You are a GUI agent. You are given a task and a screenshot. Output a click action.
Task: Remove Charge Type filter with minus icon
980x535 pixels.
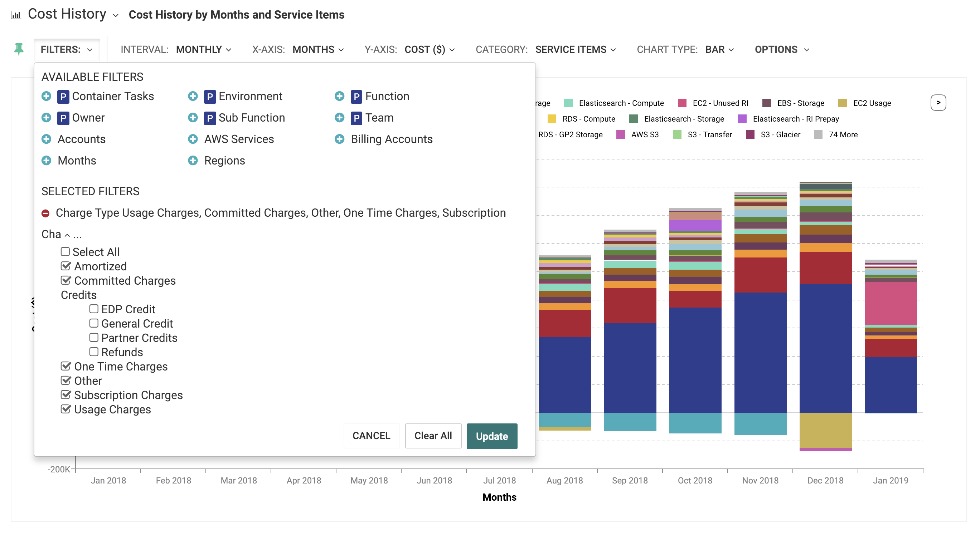click(46, 213)
